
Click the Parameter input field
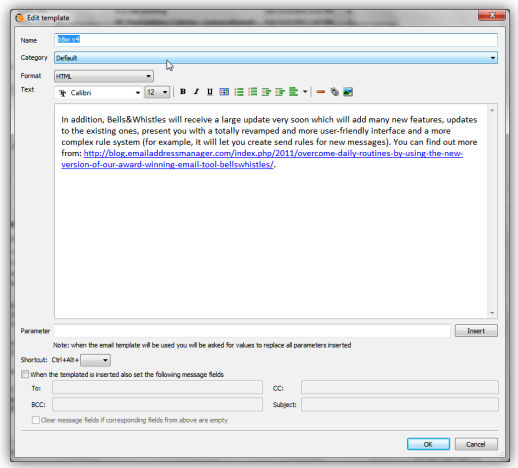pos(252,331)
